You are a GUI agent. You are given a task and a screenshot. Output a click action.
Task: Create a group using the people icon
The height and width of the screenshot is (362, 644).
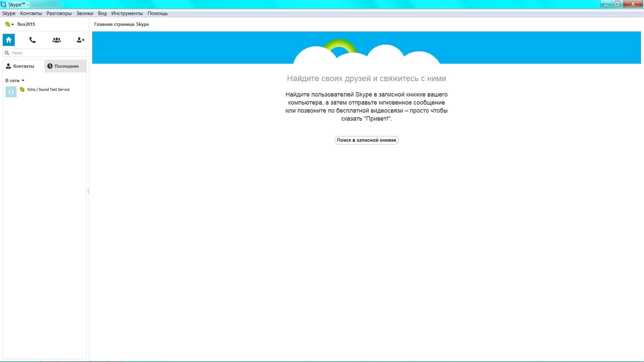click(x=57, y=40)
